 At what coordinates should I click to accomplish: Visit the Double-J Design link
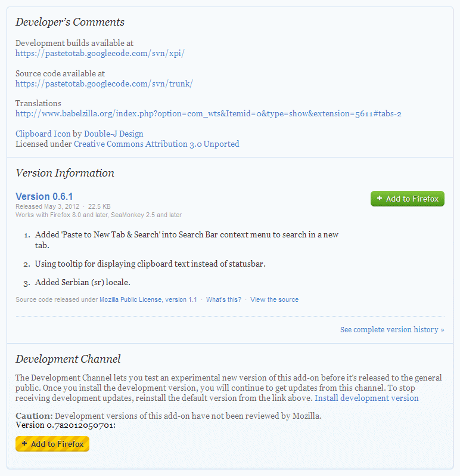point(113,134)
